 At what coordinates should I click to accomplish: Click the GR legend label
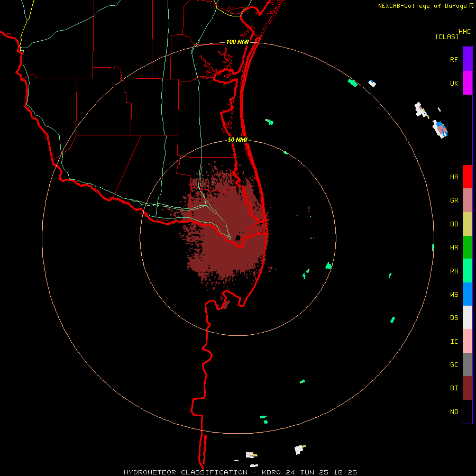pos(454,200)
